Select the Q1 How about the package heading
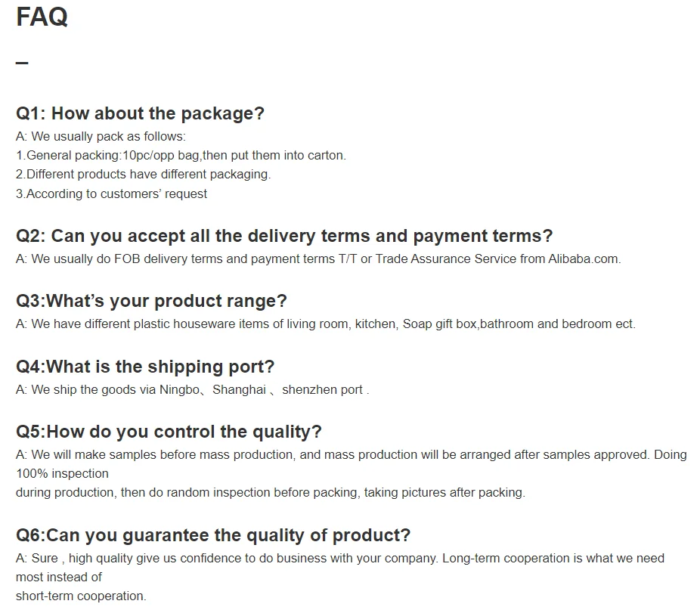The height and width of the screenshot is (607, 700). [140, 113]
